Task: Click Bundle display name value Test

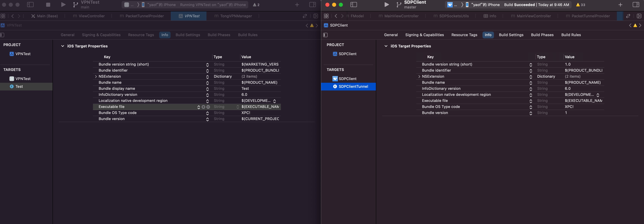Action: tap(245, 89)
